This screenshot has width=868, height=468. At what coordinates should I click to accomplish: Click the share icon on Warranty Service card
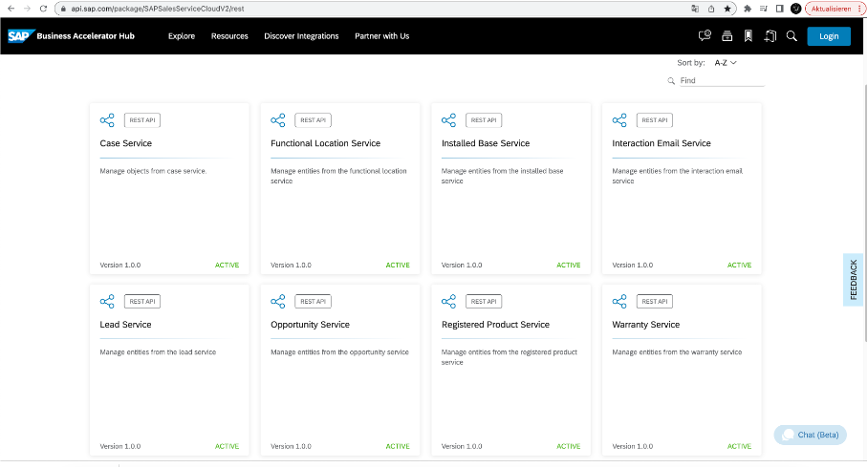(x=619, y=302)
